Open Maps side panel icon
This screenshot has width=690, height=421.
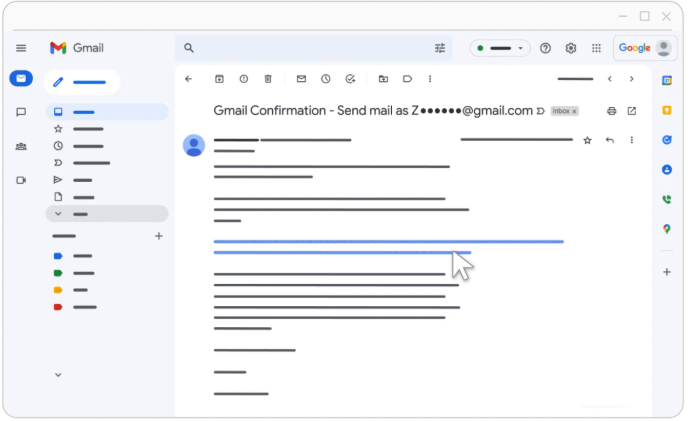(x=667, y=229)
